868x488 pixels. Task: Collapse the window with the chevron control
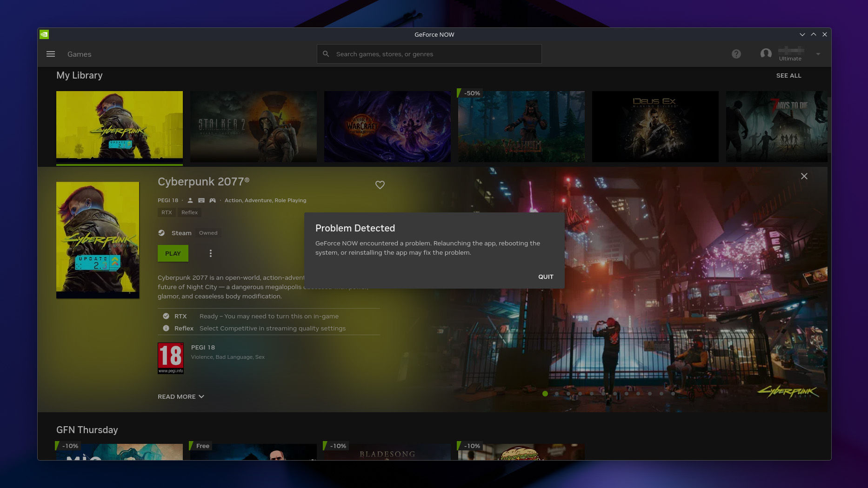pyautogui.click(x=802, y=34)
